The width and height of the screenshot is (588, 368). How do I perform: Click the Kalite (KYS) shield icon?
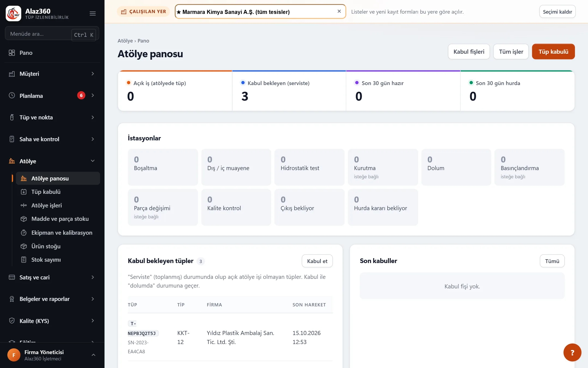pos(12,321)
